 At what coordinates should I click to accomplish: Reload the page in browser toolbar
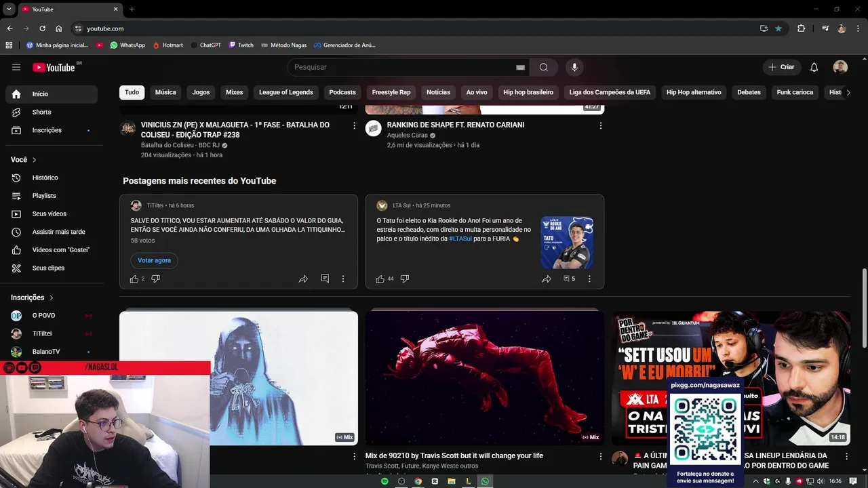coord(42,28)
